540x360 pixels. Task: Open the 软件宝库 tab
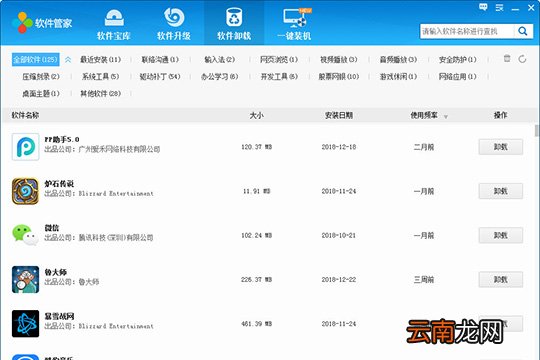click(x=114, y=24)
